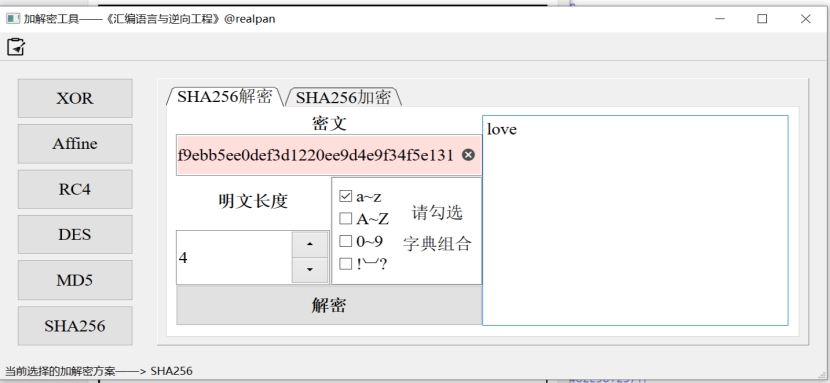This screenshot has height=383, width=830.
Task: Decrease plaintext length with down arrow
Action: coord(310,270)
